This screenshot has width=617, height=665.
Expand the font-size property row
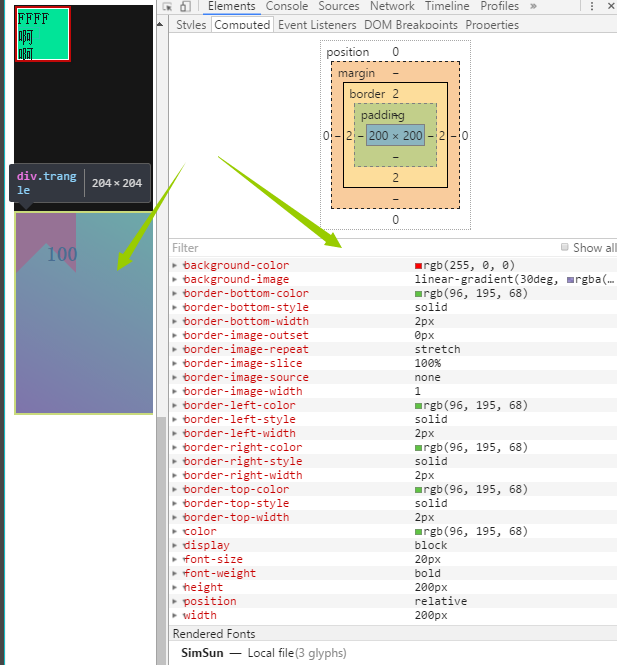tap(175, 559)
